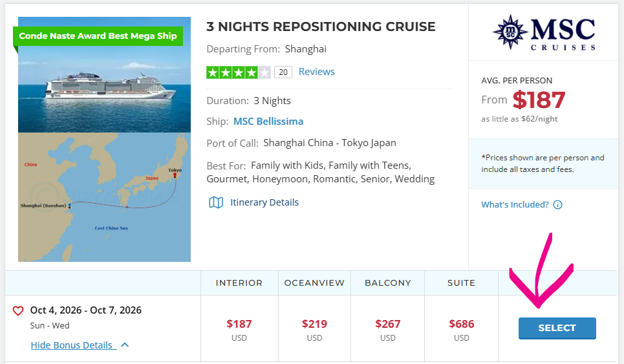The height and width of the screenshot is (364, 624).
Task: Collapse the Hide Bonus Details chevron
Action: point(125,345)
